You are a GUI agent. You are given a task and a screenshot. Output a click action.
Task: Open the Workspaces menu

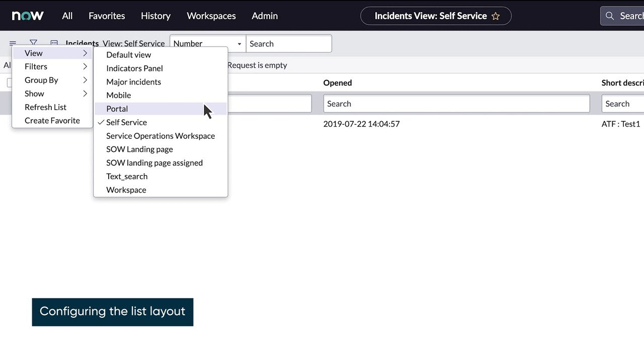coord(211,16)
